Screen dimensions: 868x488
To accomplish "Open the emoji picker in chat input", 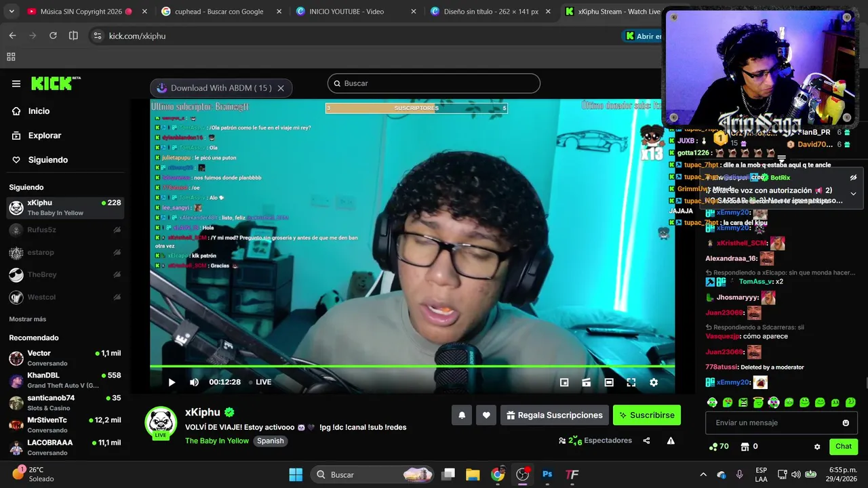I will click(846, 423).
